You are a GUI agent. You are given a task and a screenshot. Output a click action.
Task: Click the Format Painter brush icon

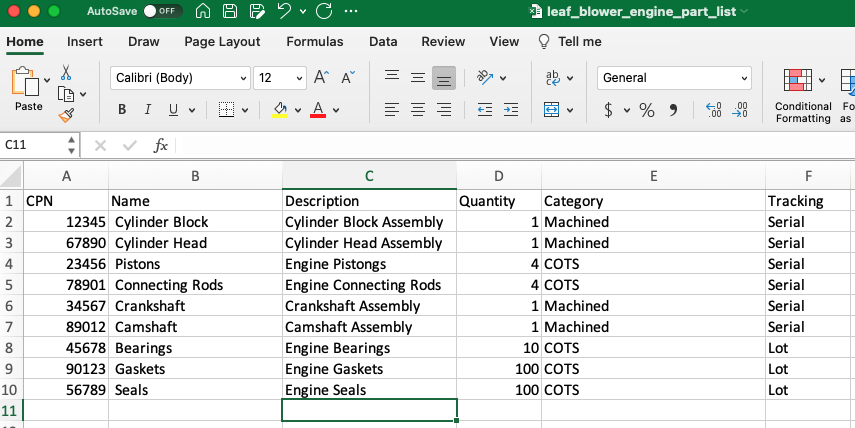pos(66,115)
